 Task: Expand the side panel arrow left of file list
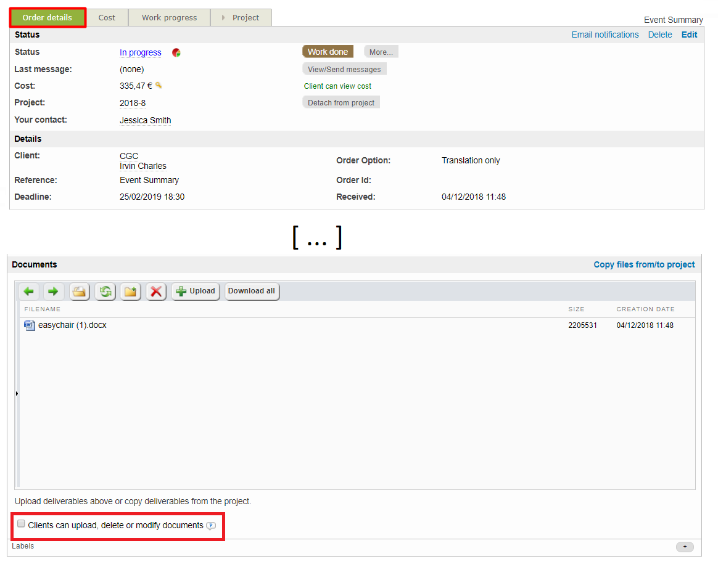pos(17,393)
